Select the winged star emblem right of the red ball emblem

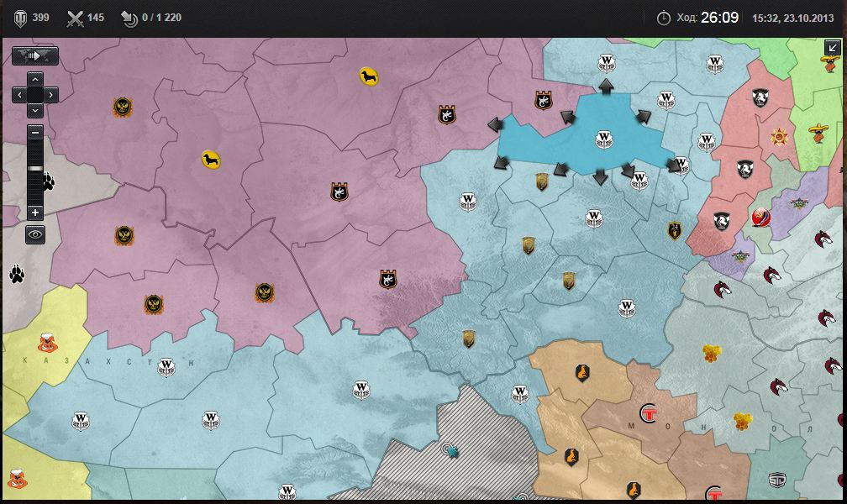(799, 203)
